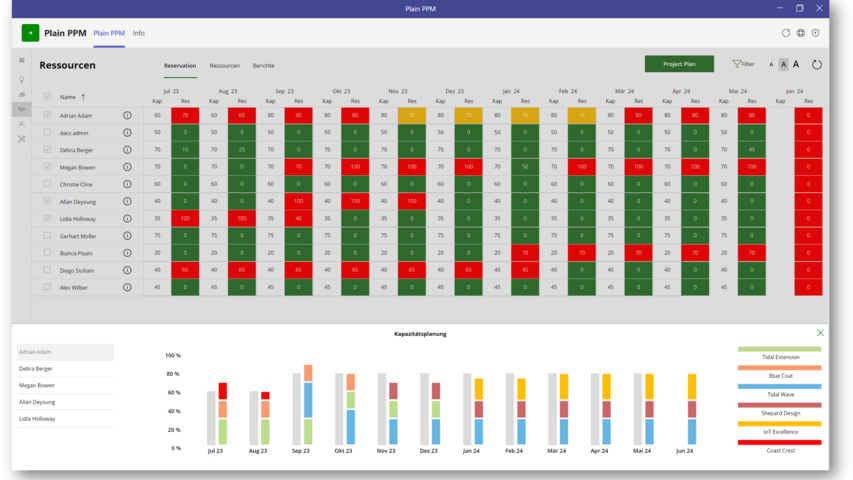Reload the table with the circular arrow next to font sizes
The height and width of the screenshot is (480, 853).
pos(816,65)
